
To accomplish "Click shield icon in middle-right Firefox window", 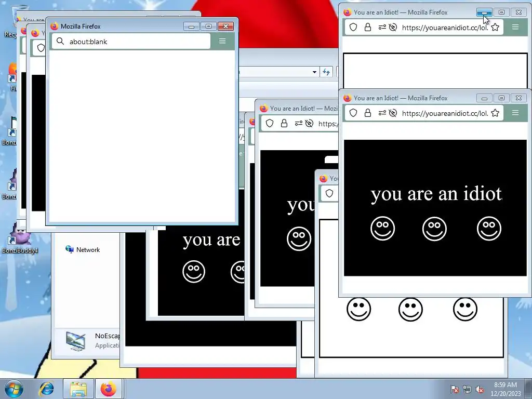I will (353, 113).
